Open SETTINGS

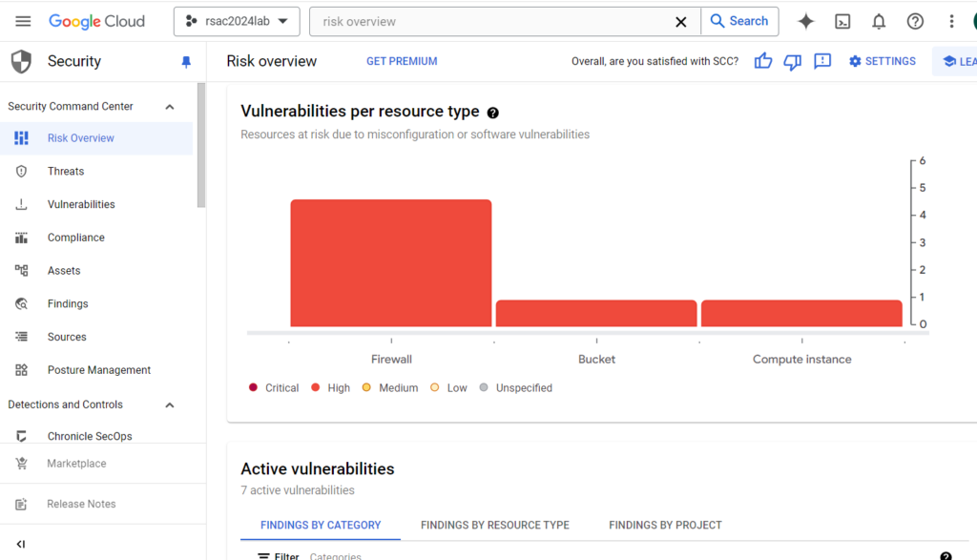click(x=883, y=61)
